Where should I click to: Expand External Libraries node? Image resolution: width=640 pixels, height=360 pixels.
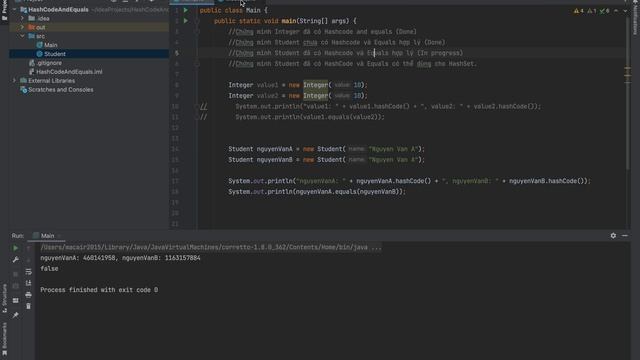click(15, 81)
